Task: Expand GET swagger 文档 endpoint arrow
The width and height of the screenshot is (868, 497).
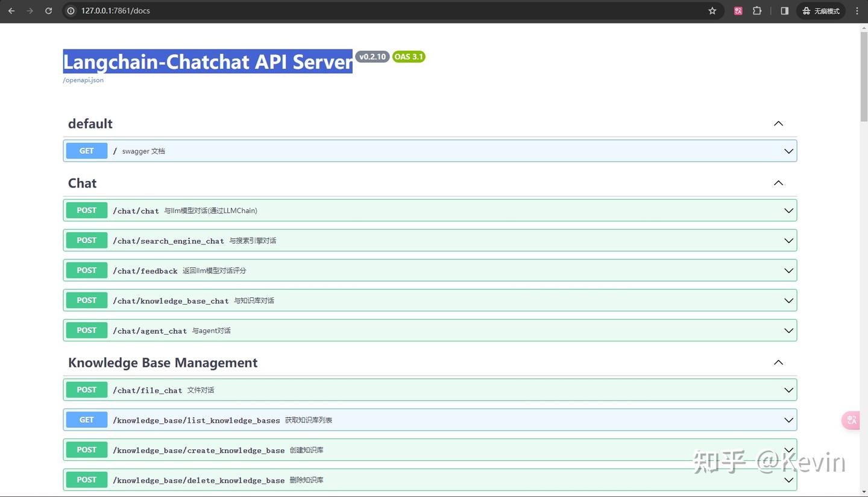Action: pos(788,151)
